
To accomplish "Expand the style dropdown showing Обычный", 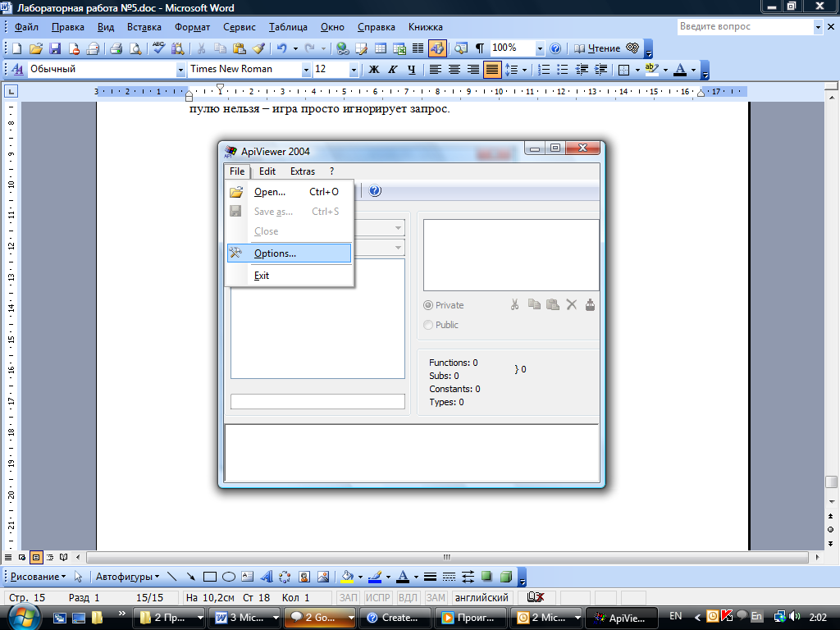I will [x=180, y=70].
